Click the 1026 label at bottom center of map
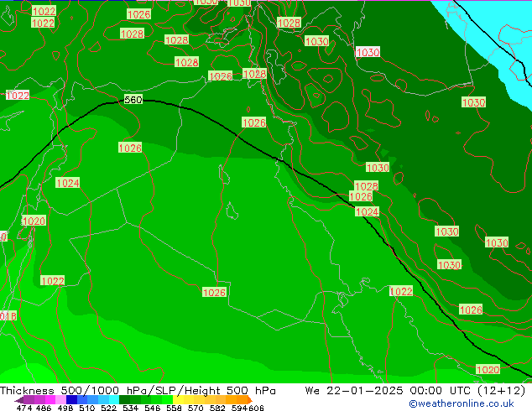Viewport: 532px width, 411px height. (x=214, y=292)
